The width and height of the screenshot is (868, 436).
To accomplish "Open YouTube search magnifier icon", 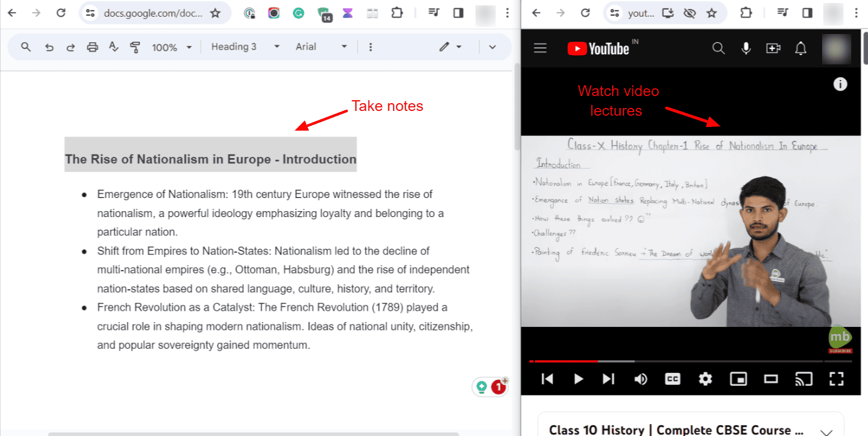I will click(718, 49).
